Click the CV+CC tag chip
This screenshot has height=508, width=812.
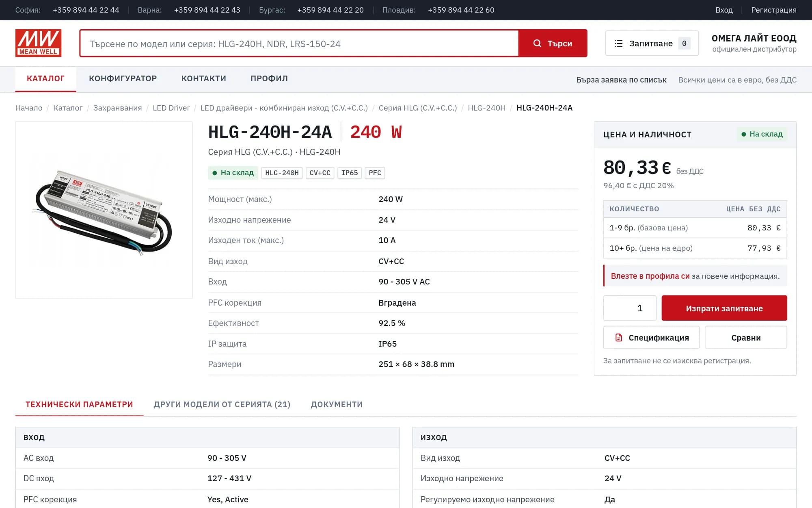(x=320, y=173)
